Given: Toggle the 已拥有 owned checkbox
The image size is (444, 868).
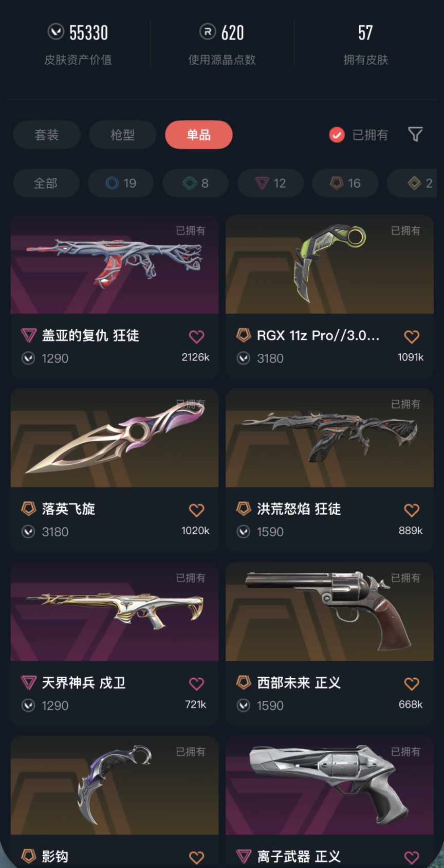Looking at the screenshot, I should pyautogui.click(x=337, y=135).
